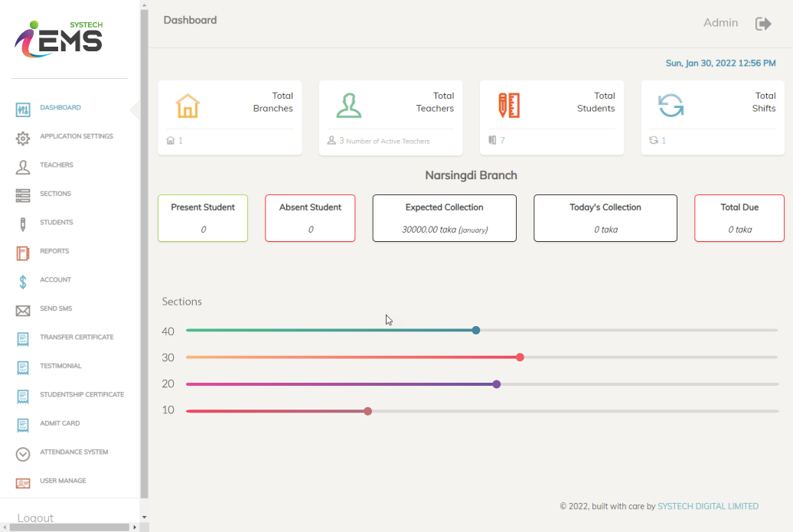Click the Send SMS envelope icon
This screenshot has height=532, width=793.
23,310
